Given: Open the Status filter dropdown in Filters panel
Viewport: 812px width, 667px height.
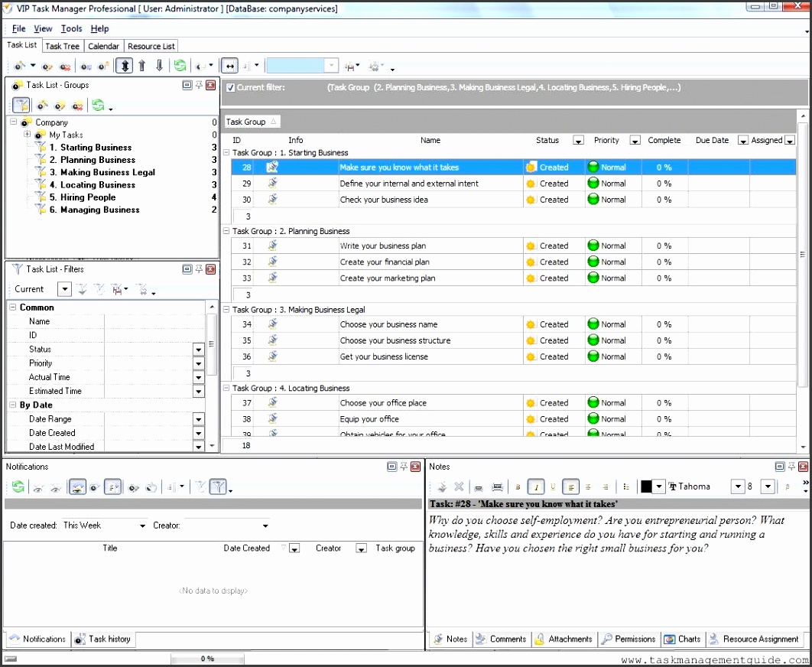Looking at the screenshot, I should 199,350.
